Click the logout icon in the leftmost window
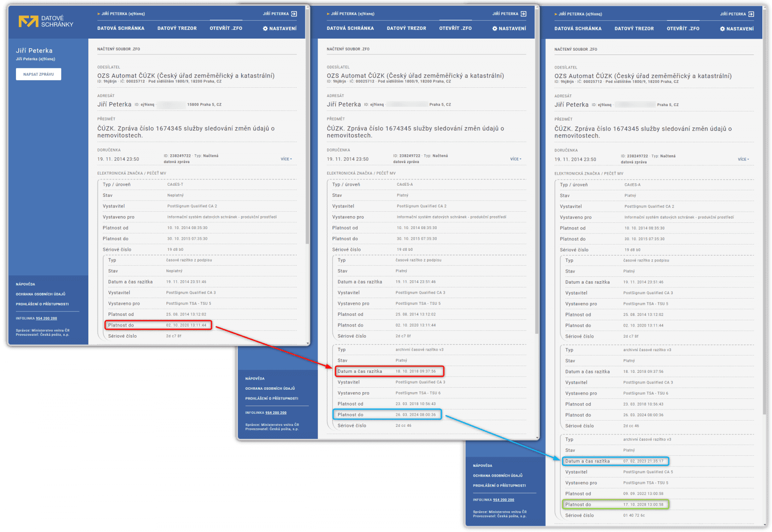The height and width of the screenshot is (532, 772). pos(294,14)
